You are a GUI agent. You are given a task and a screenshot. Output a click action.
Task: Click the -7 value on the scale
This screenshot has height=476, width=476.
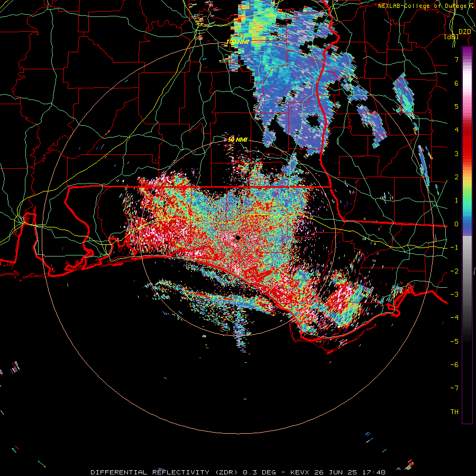(x=454, y=388)
